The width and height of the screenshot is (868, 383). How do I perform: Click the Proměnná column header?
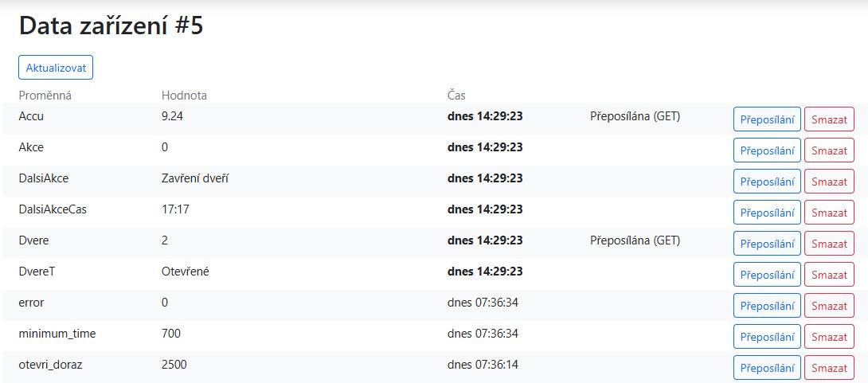(45, 96)
